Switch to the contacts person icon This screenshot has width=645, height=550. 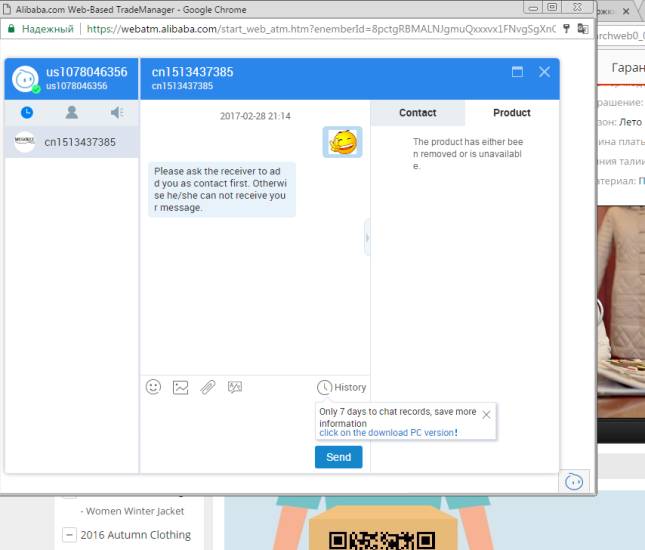[72, 113]
